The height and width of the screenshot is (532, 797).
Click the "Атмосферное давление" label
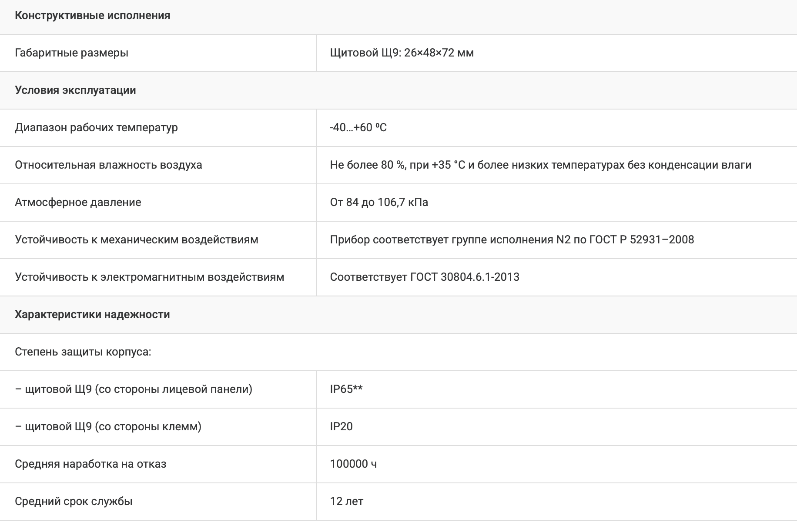[78, 203]
